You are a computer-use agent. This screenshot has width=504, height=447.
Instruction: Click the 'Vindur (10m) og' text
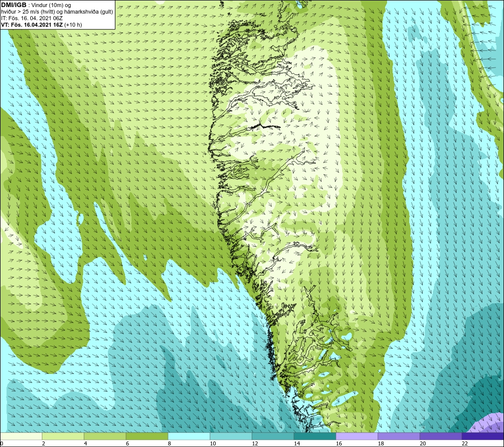pos(51,6)
